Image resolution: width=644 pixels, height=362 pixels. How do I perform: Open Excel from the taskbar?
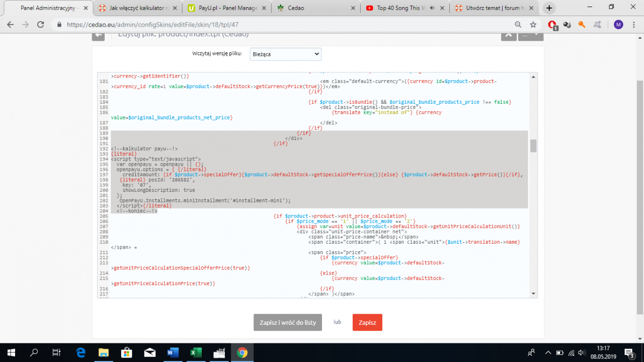point(196,352)
